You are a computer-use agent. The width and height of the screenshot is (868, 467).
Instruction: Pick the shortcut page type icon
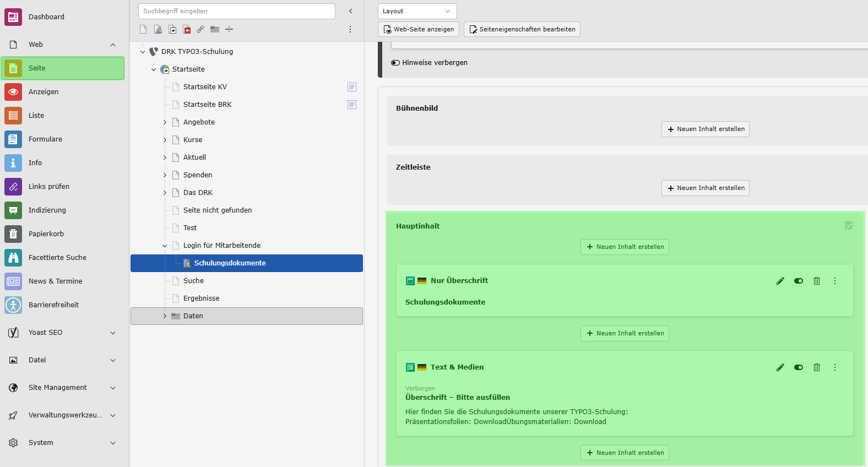172,29
